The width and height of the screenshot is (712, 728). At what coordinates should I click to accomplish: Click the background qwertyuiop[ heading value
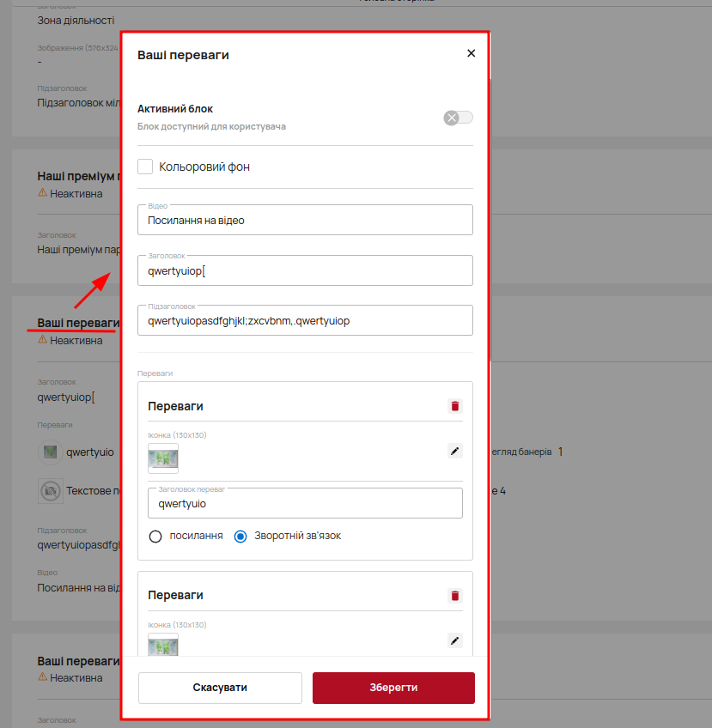point(66,397)
